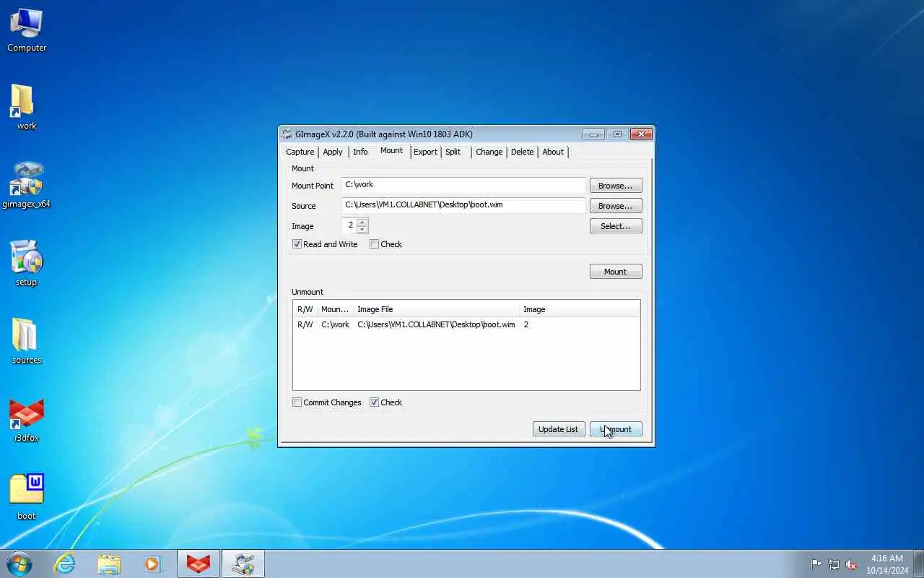
Task: Select the gimagex_x64 desktop shortcut
Action: 27,185
